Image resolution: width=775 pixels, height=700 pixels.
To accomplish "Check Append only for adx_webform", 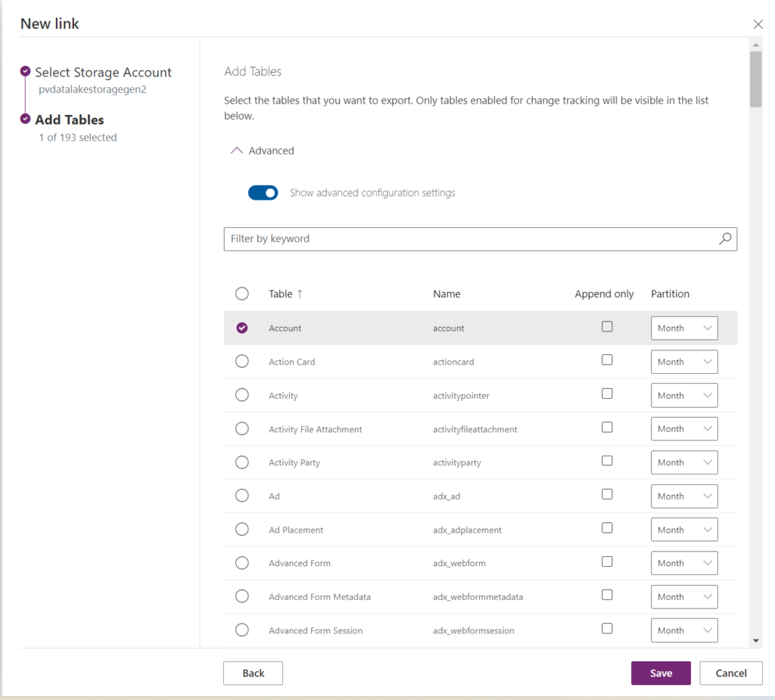I will (607, 562).
